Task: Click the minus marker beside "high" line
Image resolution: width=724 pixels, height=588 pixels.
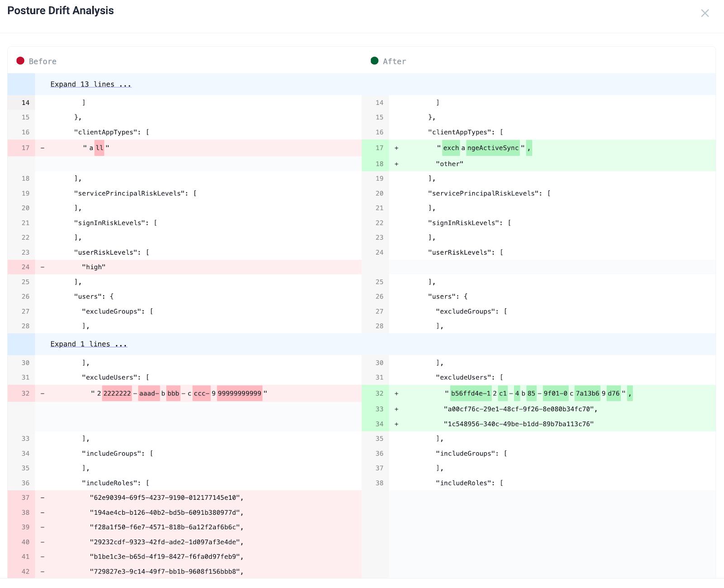Action: 43,267
